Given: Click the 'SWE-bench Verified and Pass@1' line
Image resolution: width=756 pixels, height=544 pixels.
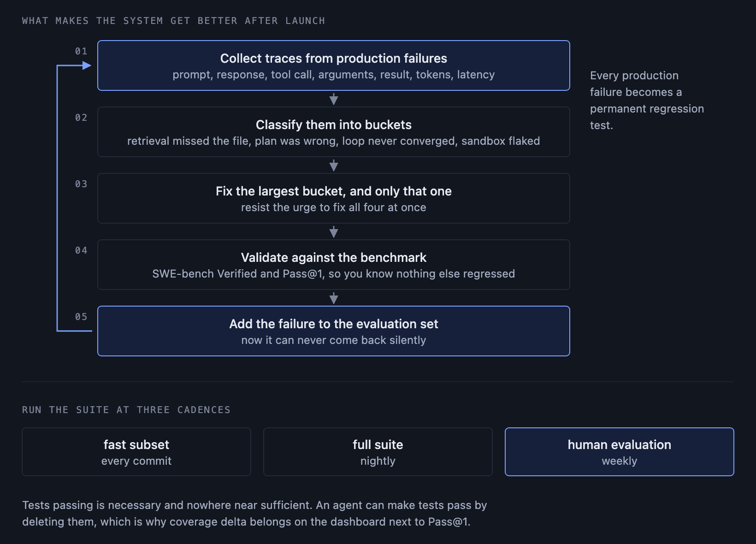Looking at the screenshot, I should click(334, 274).
